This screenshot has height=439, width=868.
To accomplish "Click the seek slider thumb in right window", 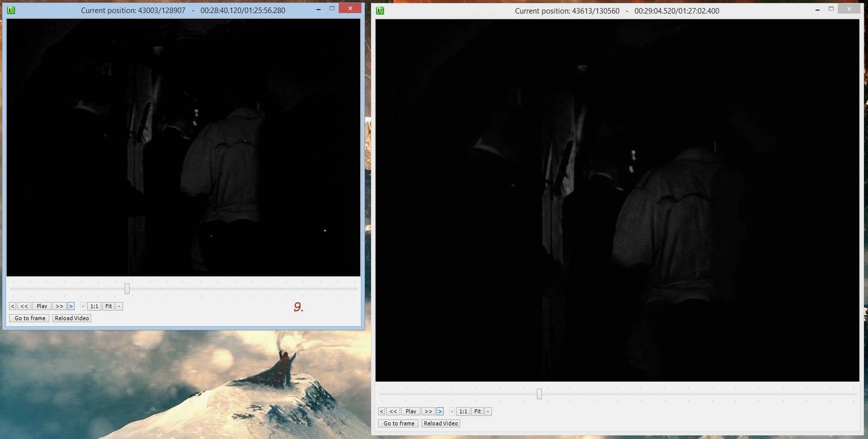I will pyautogui.click(x=539, y=393).
